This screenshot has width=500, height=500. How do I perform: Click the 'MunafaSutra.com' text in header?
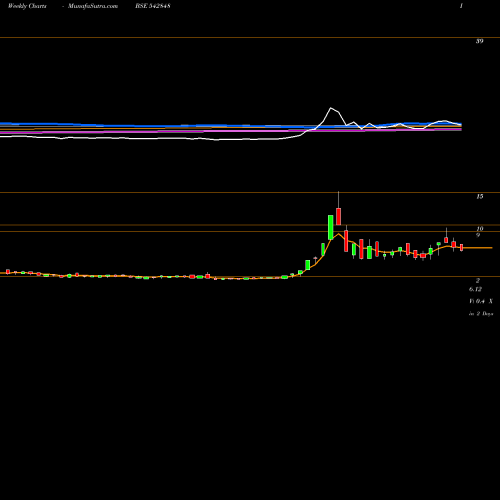point(93,6)
